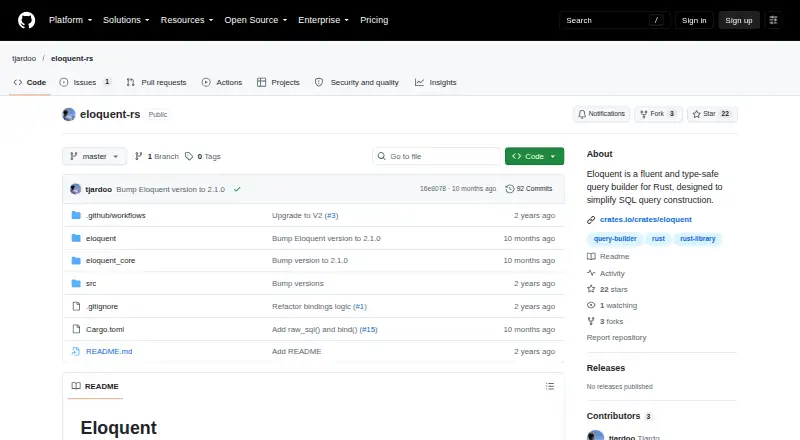Click the Go to file search field
Image resolution: width=800 pixels, height=440 pixels.
pyautogui.click(x=436, y=156)
